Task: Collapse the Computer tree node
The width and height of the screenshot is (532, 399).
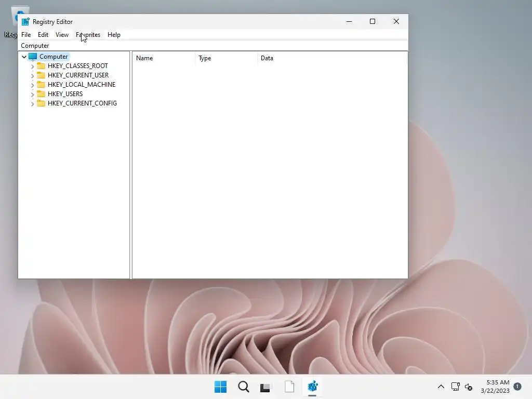Action: point(24,57)
